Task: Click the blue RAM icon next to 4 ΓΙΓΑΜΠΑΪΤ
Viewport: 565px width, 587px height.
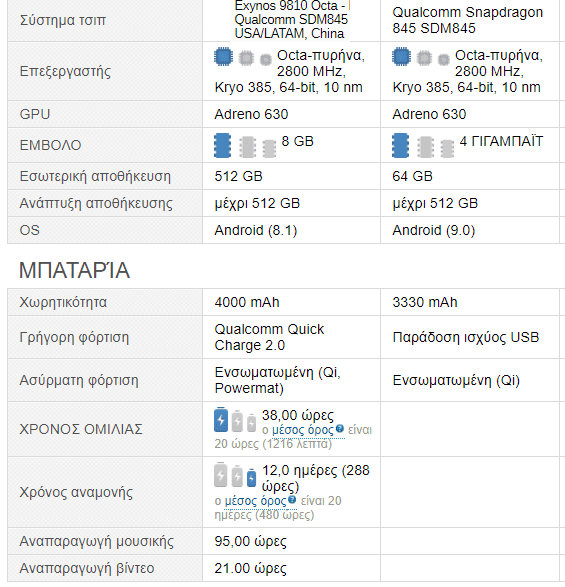Action: click(x=400, y=146)
